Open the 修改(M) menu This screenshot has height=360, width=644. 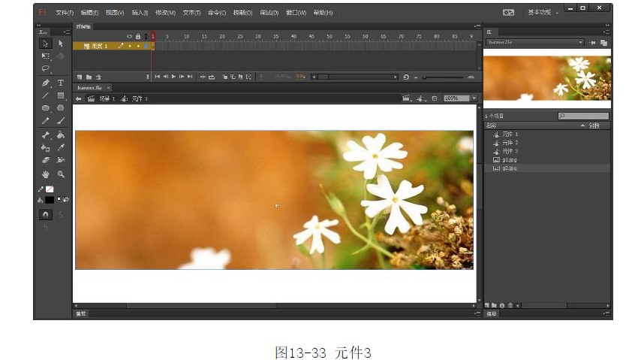[x=164, y=13]
